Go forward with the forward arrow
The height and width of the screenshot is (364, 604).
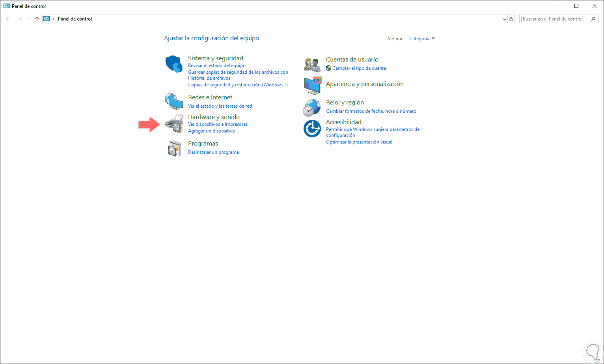click(x=19, y=19)
